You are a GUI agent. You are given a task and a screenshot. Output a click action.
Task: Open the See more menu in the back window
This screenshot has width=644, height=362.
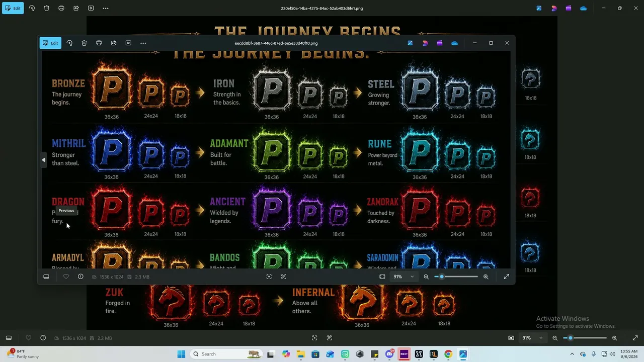[x=106, y=8]
